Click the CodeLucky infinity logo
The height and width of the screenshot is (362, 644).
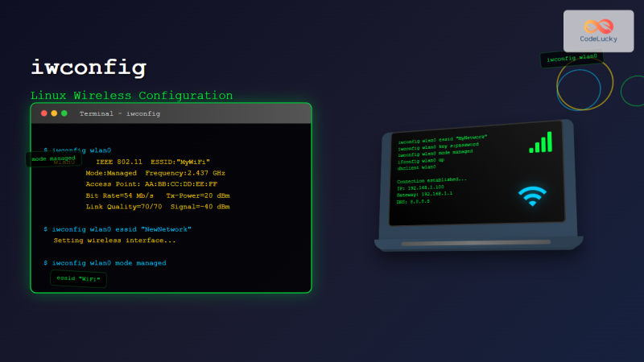pos(598,26)
